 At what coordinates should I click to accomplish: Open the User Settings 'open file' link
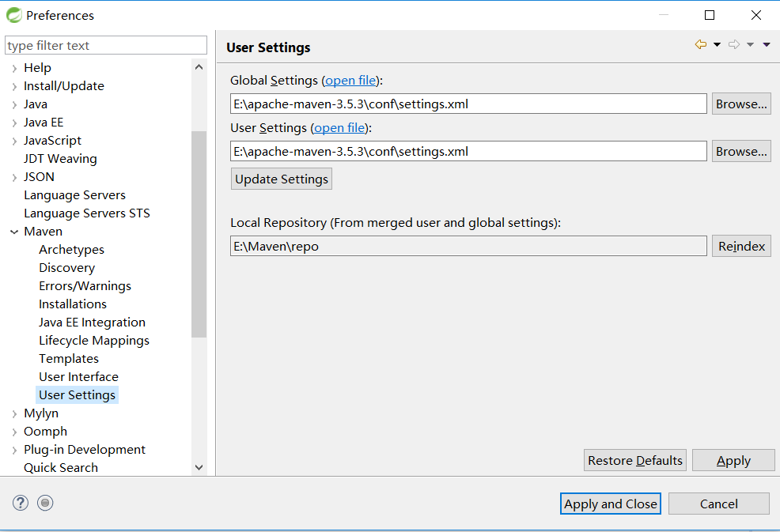pyautogui.click(x=339, y=128)
